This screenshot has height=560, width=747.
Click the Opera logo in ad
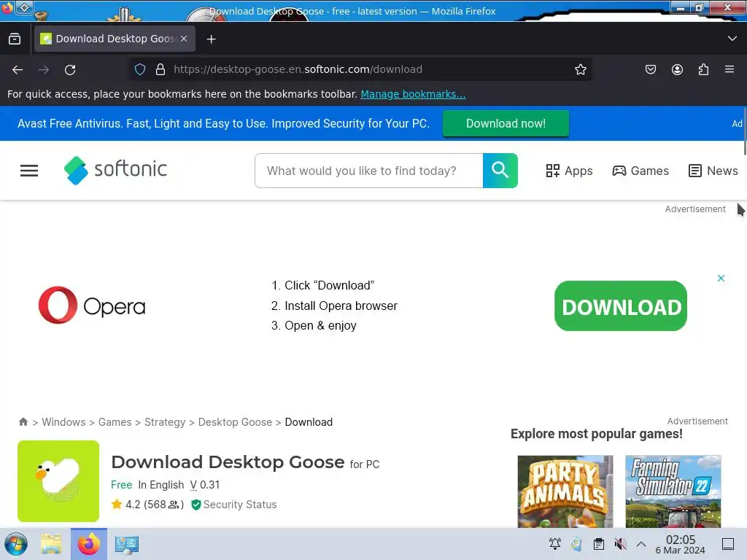92,306
